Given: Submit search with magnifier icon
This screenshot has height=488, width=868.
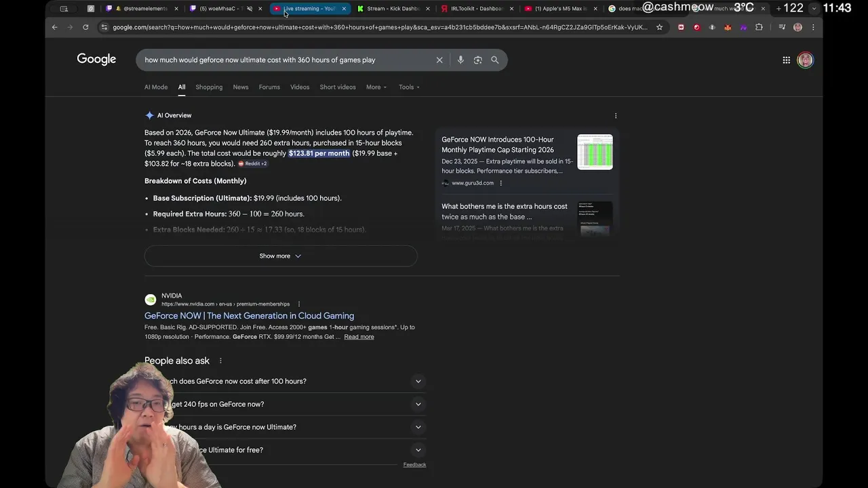Looking at the screenshot, I should (x=495, y=60).
